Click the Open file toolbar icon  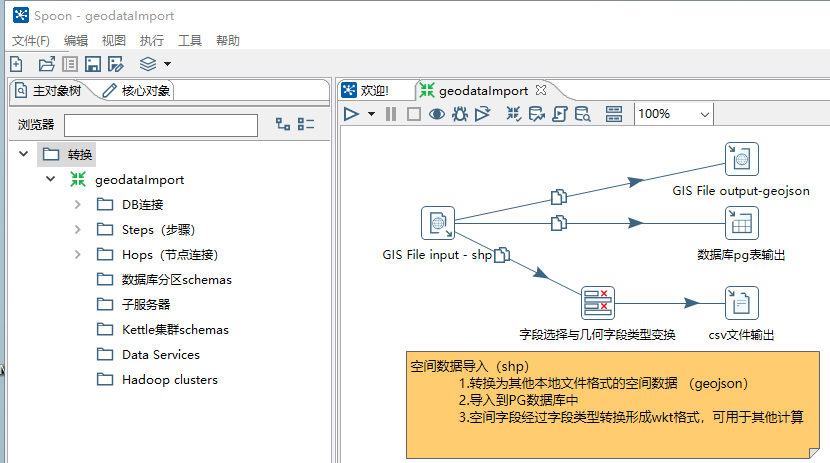[47, 64]
